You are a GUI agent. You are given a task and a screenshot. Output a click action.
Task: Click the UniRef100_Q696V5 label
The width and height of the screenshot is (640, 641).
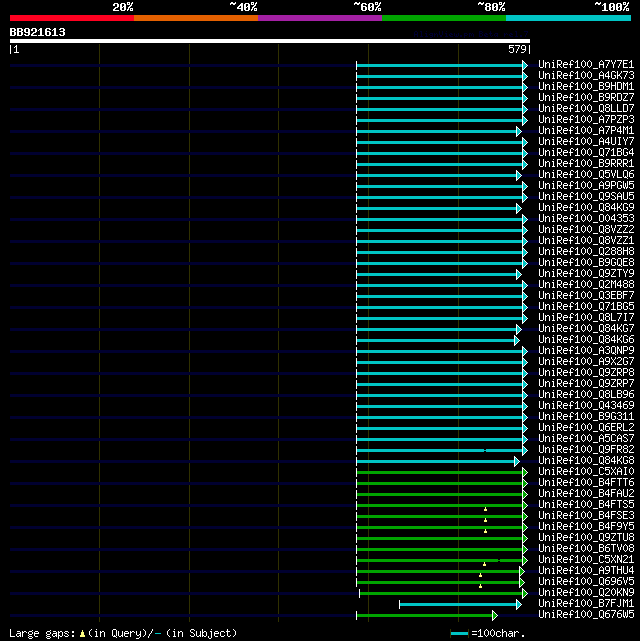[x=586, y=582]
